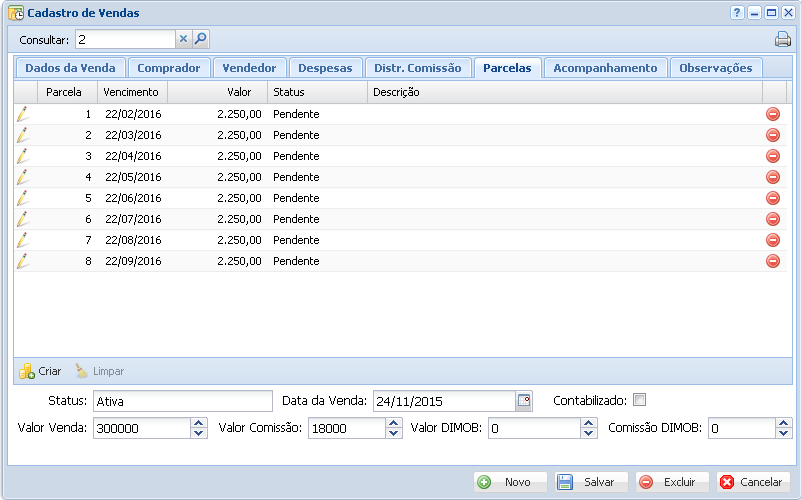The image size is (801, 500).
Task: Click into the Status text field
Action: (182, 401)
